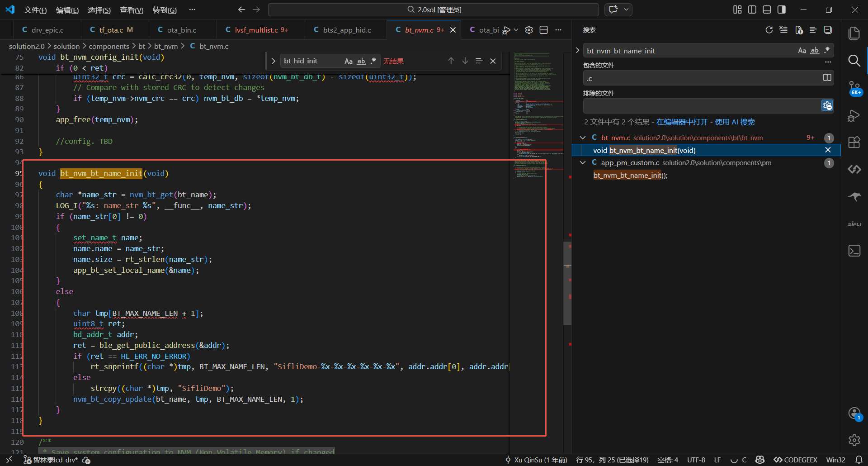Collapse app_pm_custom.c result group
Screen dimensions: 868x466
coord(583,162)
